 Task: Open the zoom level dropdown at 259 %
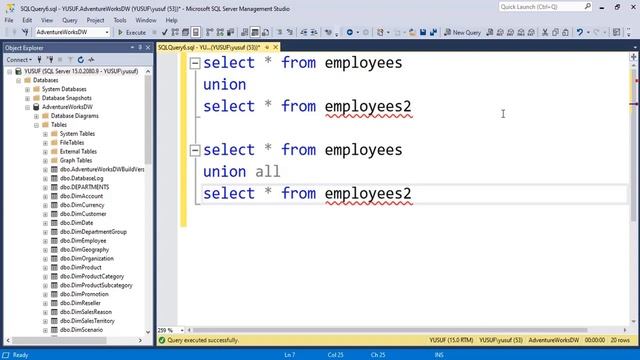[182, 330]
